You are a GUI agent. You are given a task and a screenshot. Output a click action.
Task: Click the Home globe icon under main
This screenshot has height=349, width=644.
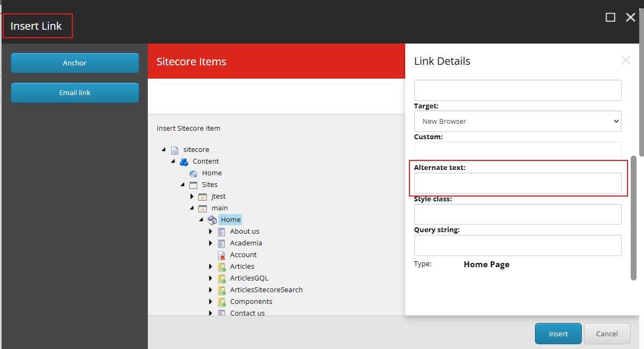(x=212, y=219)
